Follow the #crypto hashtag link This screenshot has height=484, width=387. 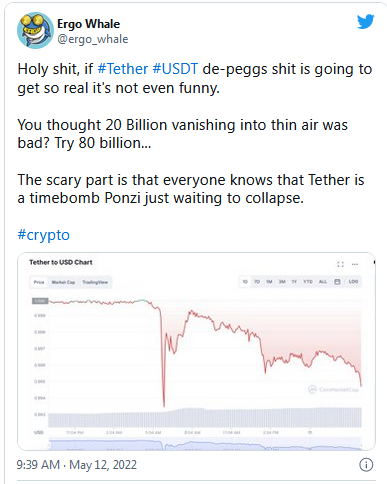[x=43, y=235]
